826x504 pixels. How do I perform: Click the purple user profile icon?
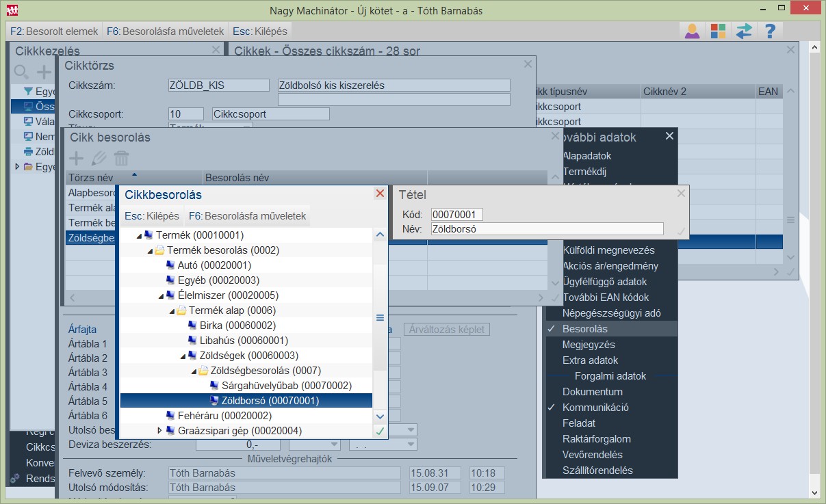pos(692,31)
